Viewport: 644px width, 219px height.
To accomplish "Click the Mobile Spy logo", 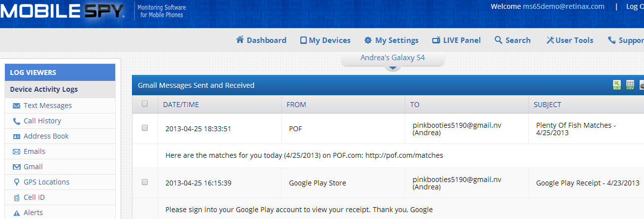I will pos(62,11).
